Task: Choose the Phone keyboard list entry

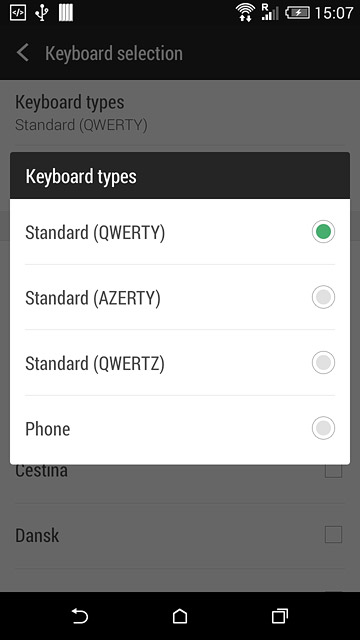Action: (x=180, y=428)
